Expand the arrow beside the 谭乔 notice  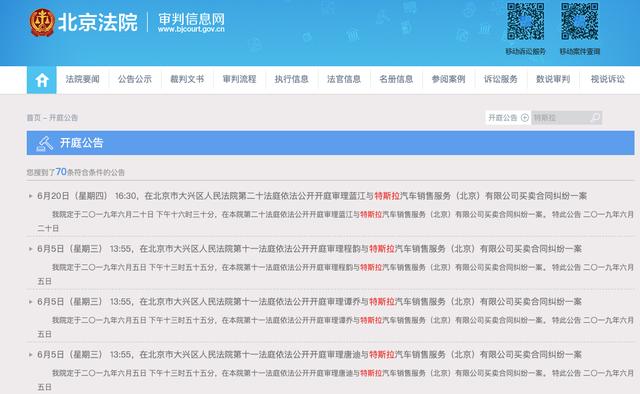coord(30,302)
